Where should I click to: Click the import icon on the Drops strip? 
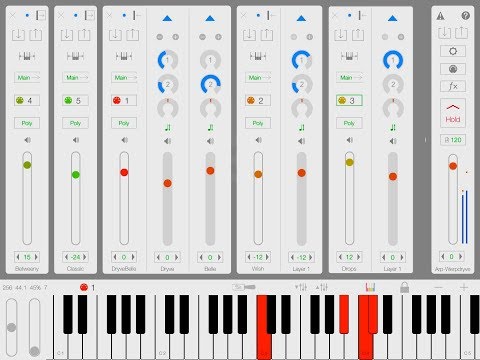pyautogui.click(x=340, y=35)
